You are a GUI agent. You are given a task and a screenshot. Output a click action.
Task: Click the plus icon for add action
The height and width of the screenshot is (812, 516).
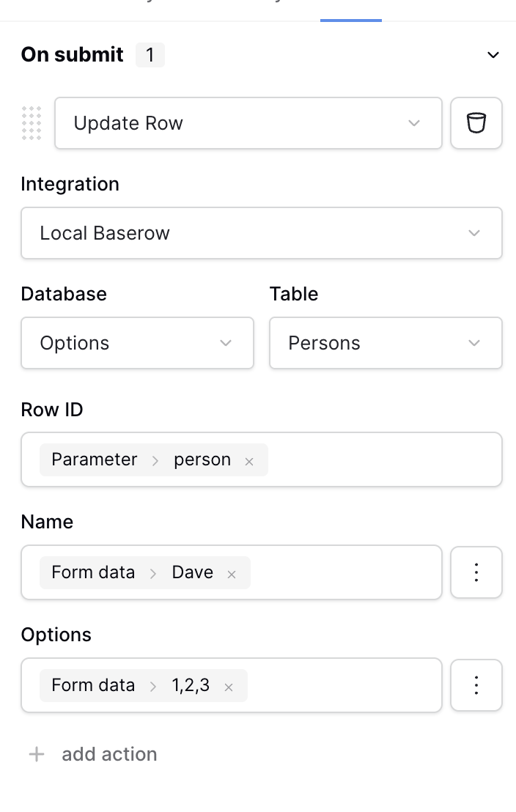tap(36, 754)
